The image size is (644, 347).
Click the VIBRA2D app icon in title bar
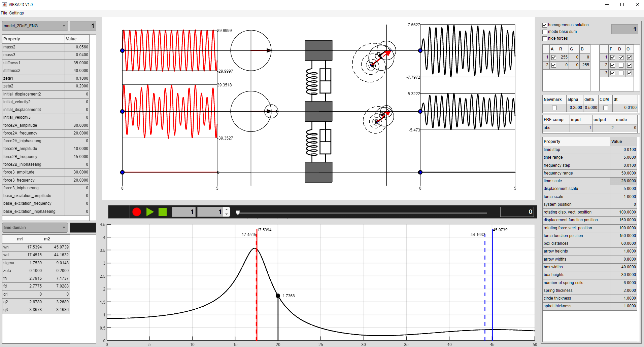point(4,4)
